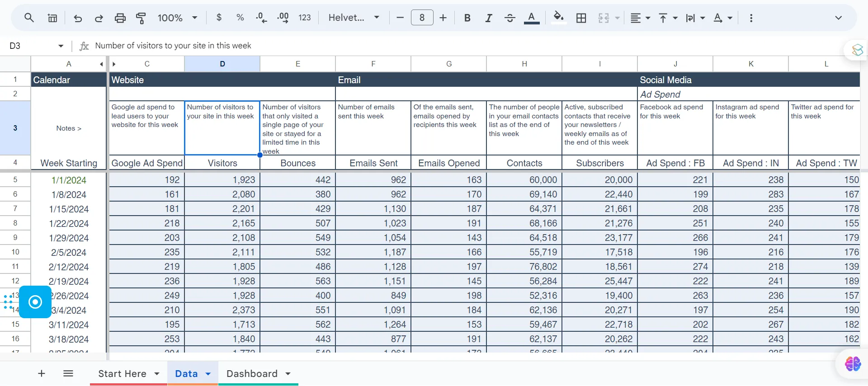Image resolution: width=868 pixels, height=386 pixels.
Task: Select the cell with 60,000 contacts
Action: tap(524, 180)
